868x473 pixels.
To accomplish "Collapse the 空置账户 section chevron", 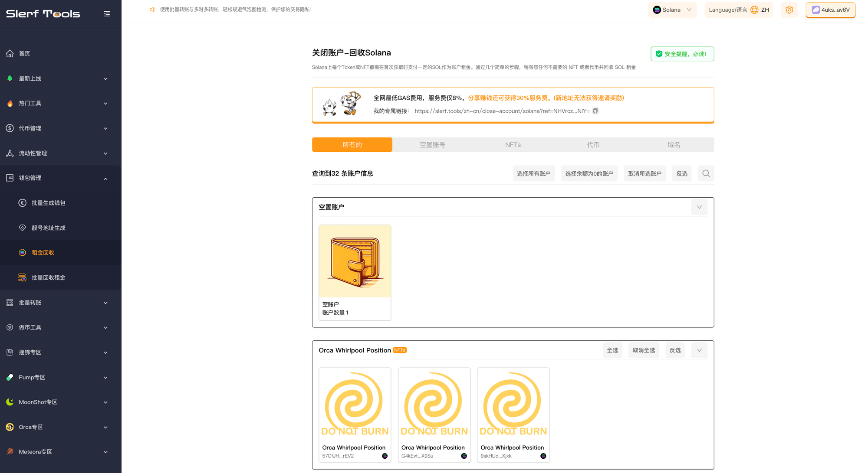I will pos(699,207).
